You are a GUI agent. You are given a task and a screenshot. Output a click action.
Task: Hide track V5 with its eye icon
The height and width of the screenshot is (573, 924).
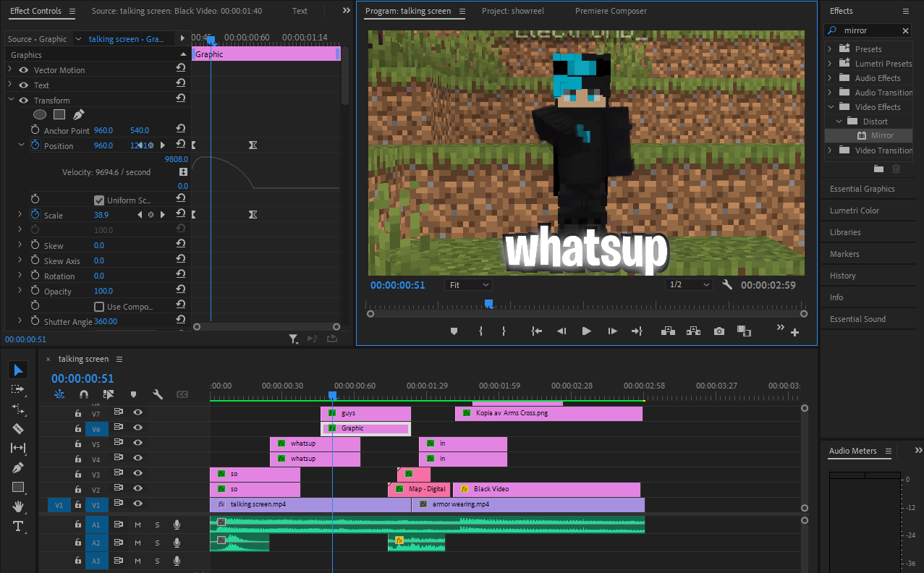click(x=137, y=443)
